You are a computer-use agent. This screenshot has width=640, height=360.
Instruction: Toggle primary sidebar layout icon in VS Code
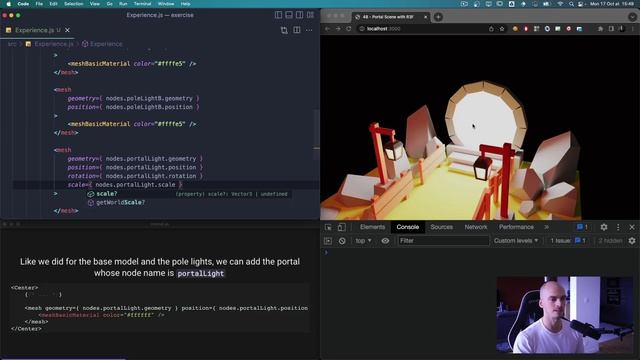click(278, 15)
